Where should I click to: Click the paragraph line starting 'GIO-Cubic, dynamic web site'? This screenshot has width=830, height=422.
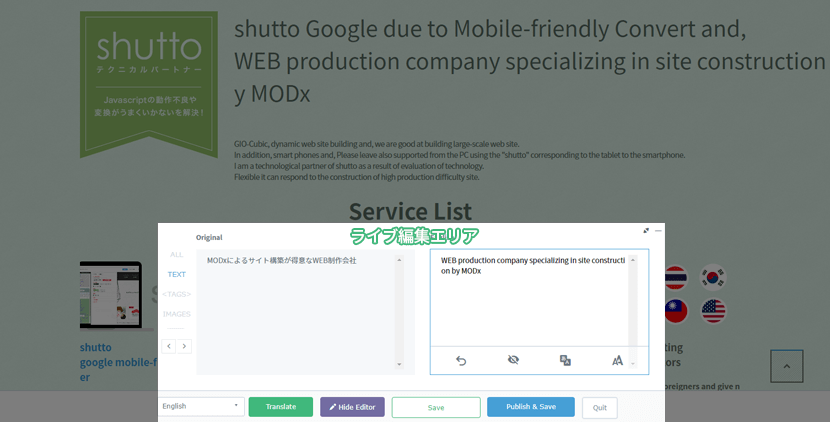tap(377, 144)
